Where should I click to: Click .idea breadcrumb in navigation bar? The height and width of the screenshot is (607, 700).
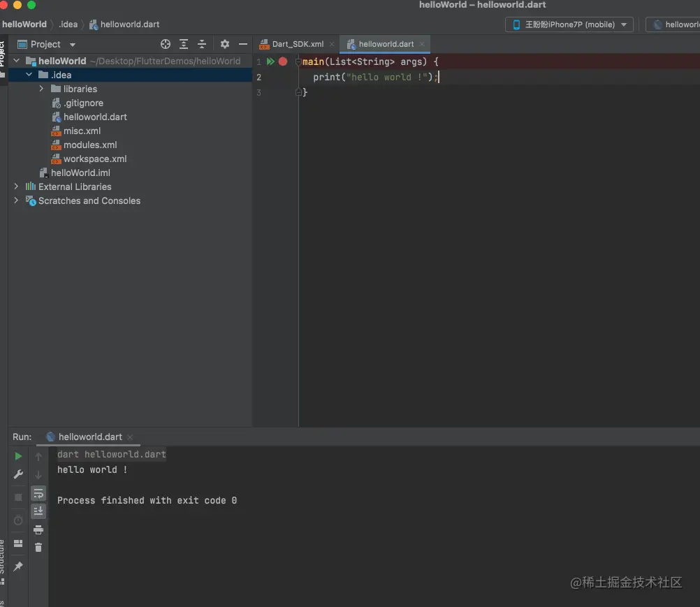[x=68, y=24]
